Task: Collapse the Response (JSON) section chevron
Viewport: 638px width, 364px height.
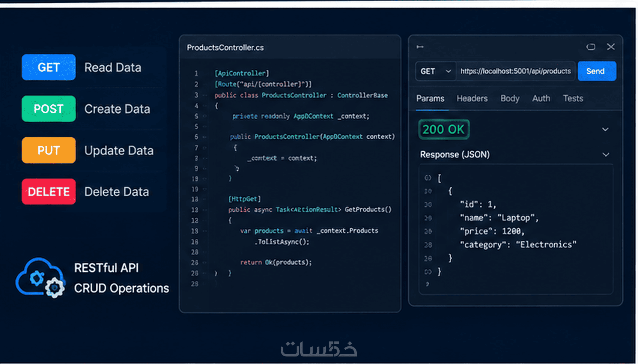Action: [606, 155]
